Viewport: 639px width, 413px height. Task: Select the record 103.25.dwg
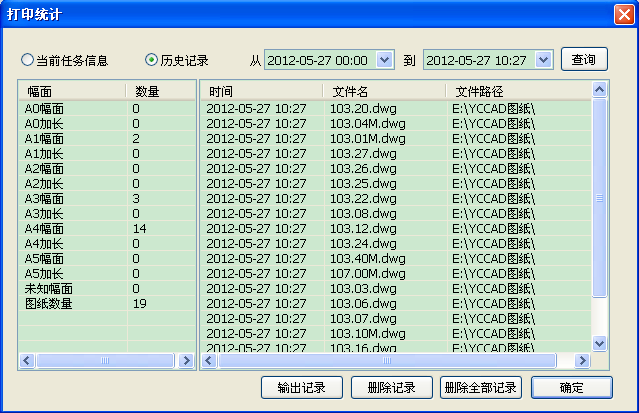(x=396, y=183)
